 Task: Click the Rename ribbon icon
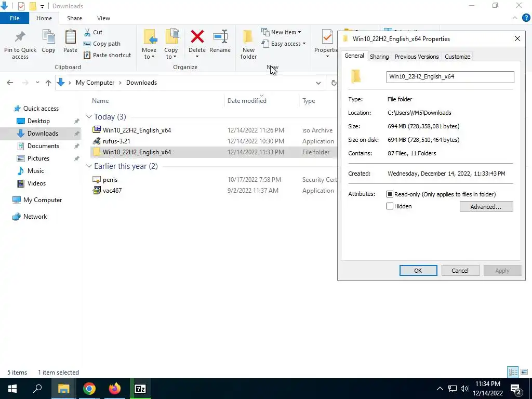point(220,37)
